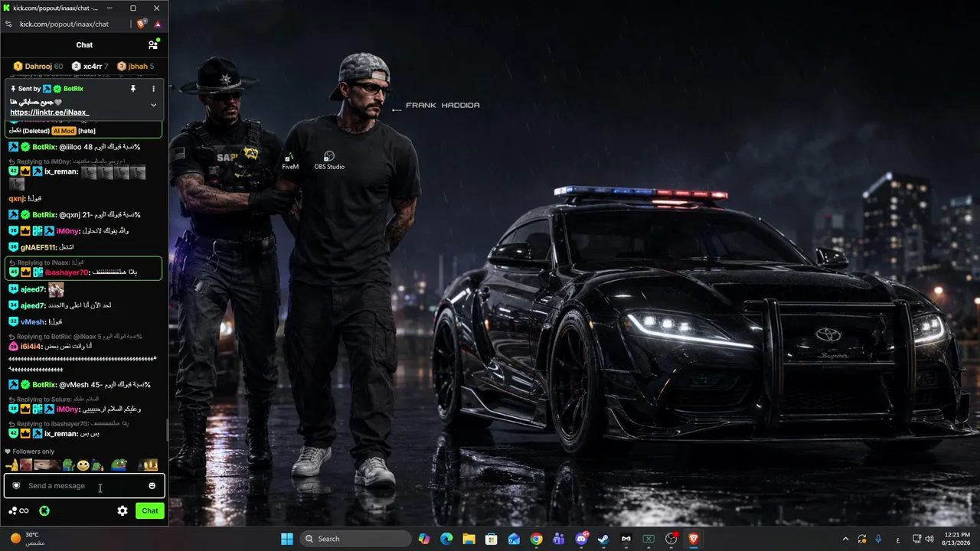980x551 pixels.
Task: Click the username vMesh in chat
Action: 33,322
